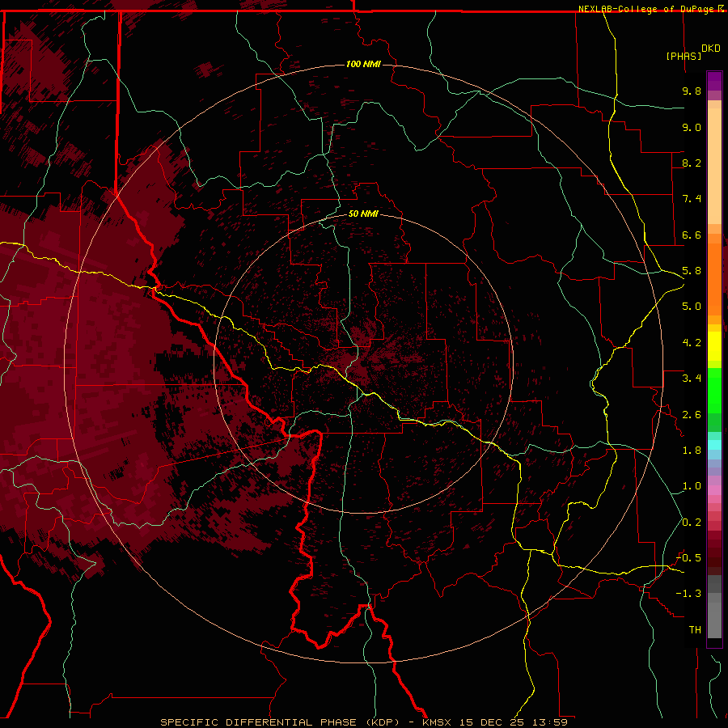This screenshot has height=728, width=728.
Task: Click the 5.8 value on the color scale
Action: [692, 271]
